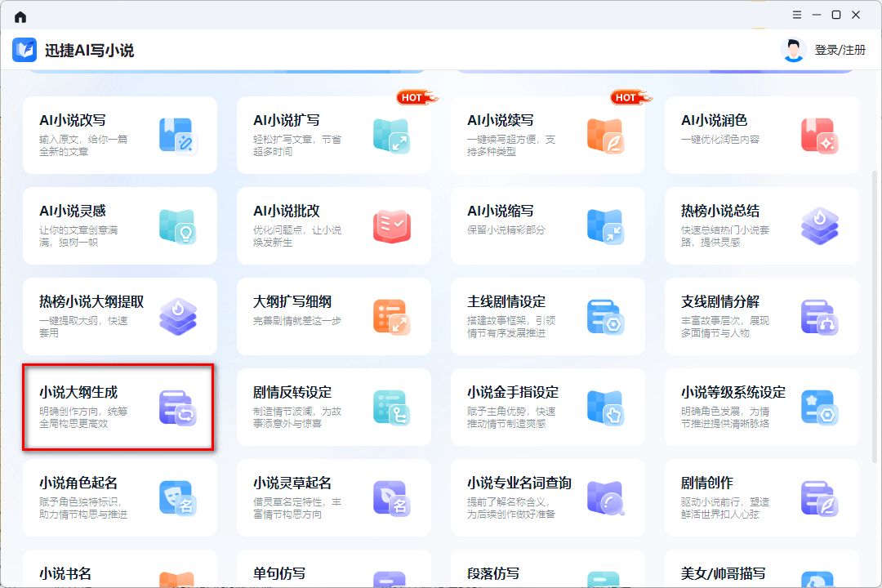
Task: Open the 美女/帅哥描写 card
Action: tap(762, 569)
